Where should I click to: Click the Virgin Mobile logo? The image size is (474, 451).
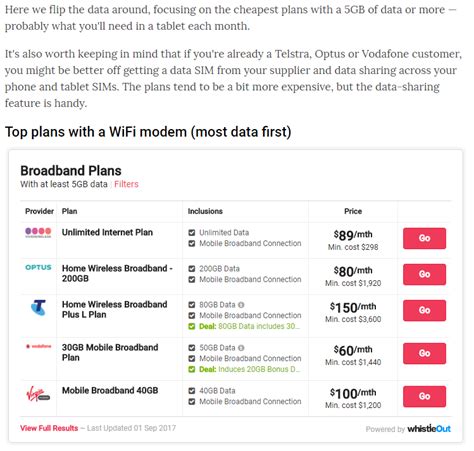coord(38,394)
